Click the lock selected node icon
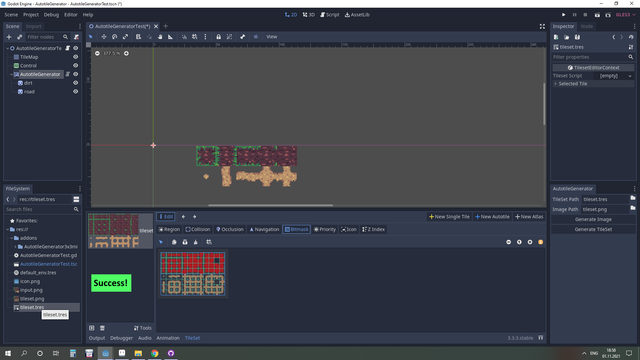Image resolution: width=640 pixels, height=360 pixels. point(218,37)
